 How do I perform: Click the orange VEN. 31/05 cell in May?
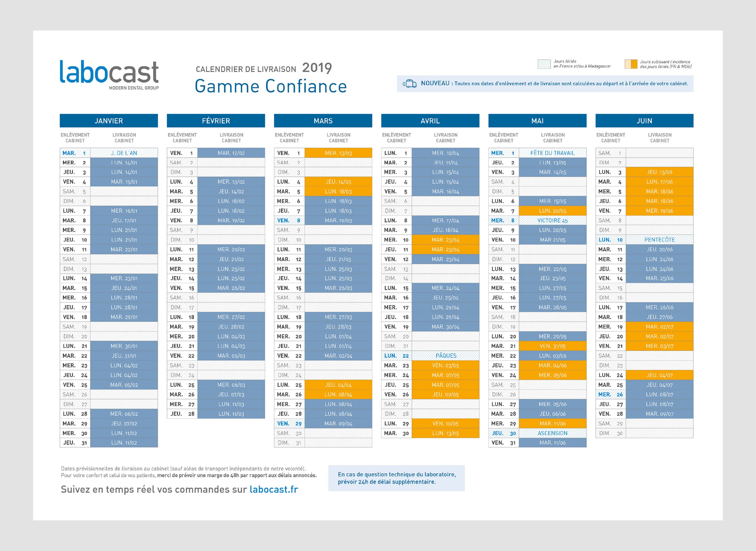coord(553,346)
